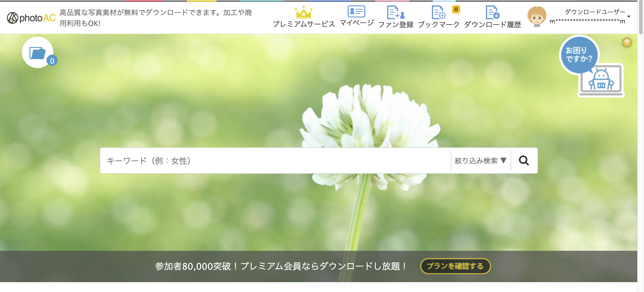
Task: Click the masked username m***m
Action: click(587, 21)
